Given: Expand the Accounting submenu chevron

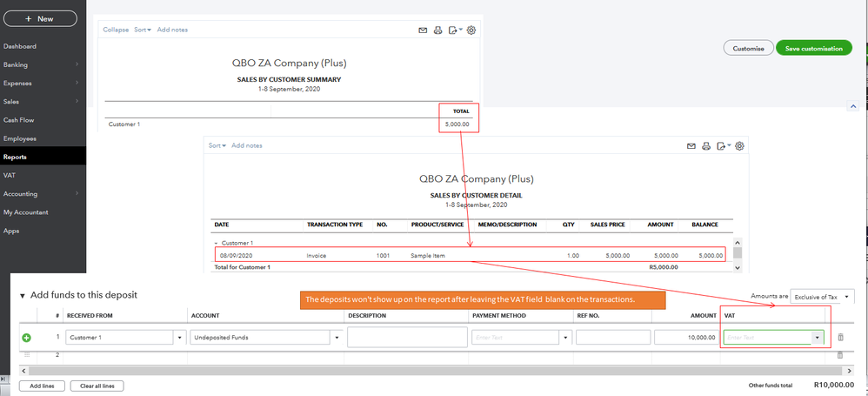Looking at the screenshot, I should [77, 194].
